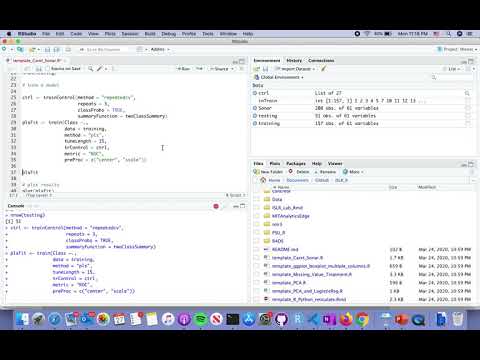The image size is (480, 360).
Task: Click the Trash icon in the Dock
Action: (x=458, y=319)
